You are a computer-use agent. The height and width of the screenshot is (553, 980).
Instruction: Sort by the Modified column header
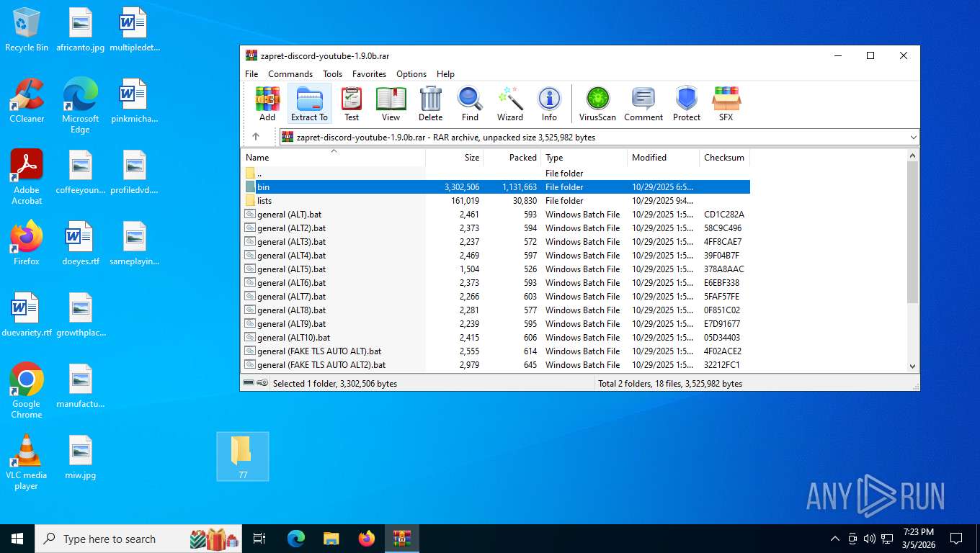[x=663, y=158]
